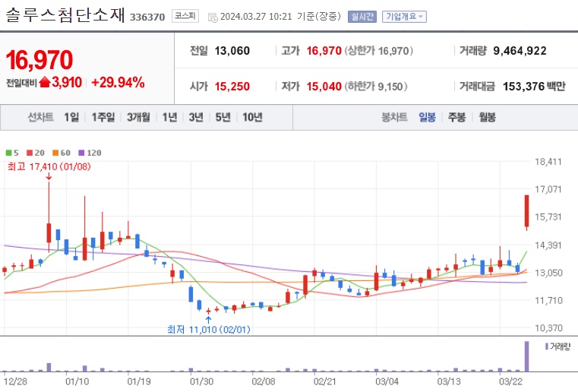This screenshot has height=392, width=578.
Task: Click the 12/28 date axis label
Action: (x=15, y=381)
